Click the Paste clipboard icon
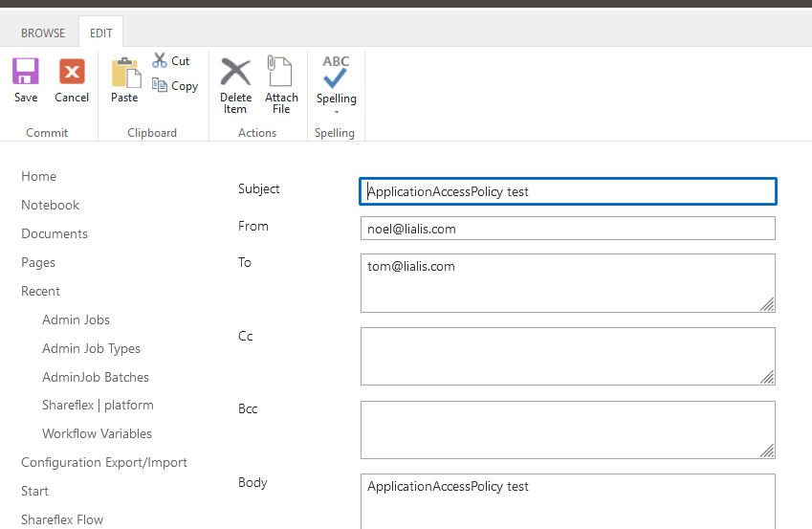The image size is (812, 529). click(126, 73)
